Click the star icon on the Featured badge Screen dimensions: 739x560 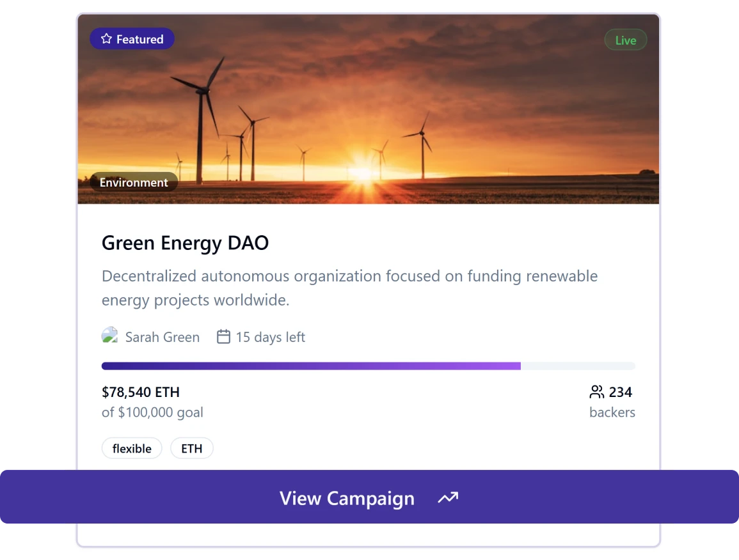click(106, 38)
